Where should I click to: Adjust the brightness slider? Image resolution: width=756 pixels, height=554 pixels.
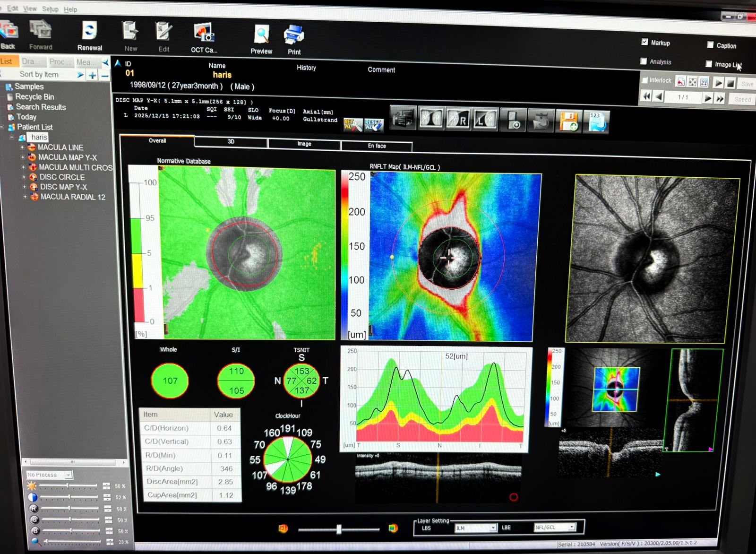coord(69,486)
